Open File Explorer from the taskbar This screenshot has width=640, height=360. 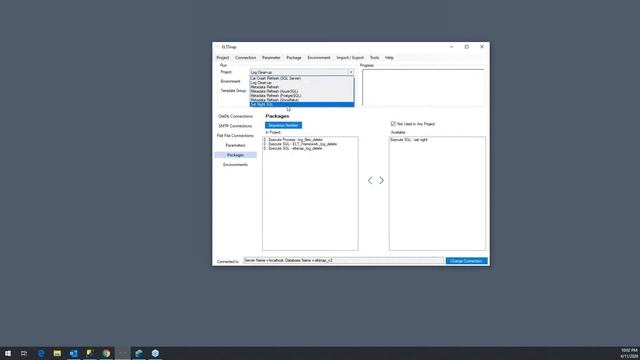(57, 353)
